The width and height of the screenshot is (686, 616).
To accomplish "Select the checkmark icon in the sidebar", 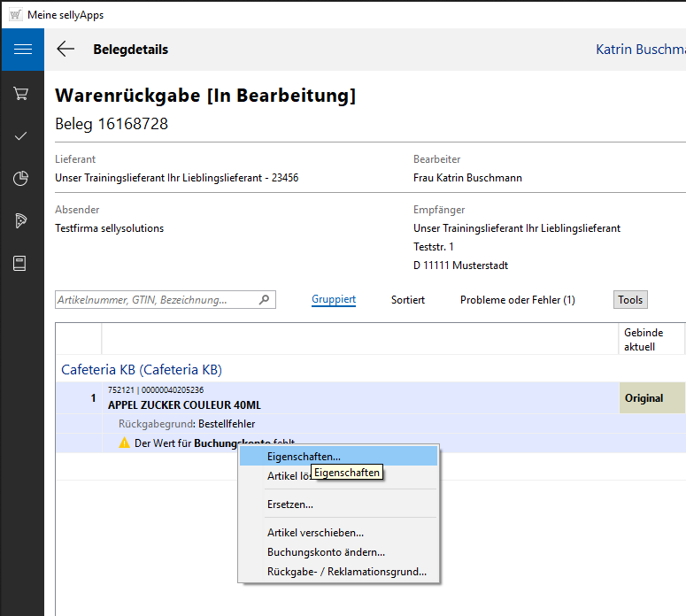I will (x=21, y=136).
